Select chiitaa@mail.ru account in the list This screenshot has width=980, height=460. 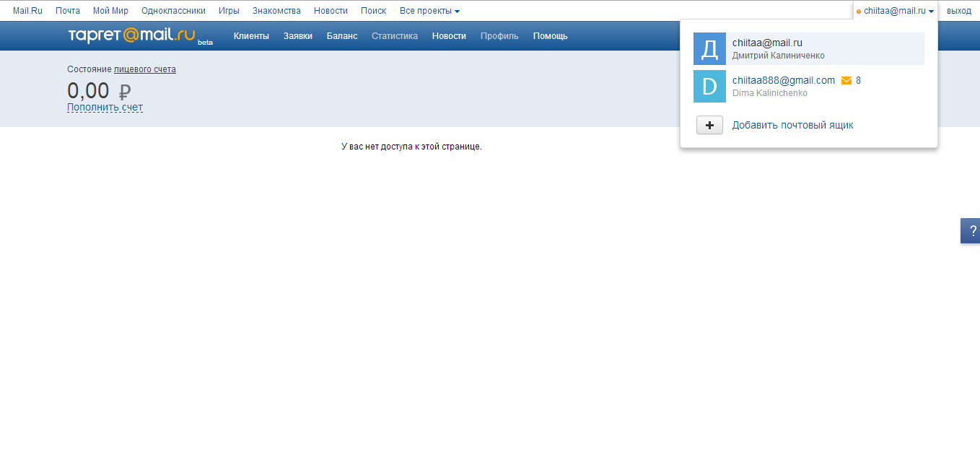click(x=808, y=49)
